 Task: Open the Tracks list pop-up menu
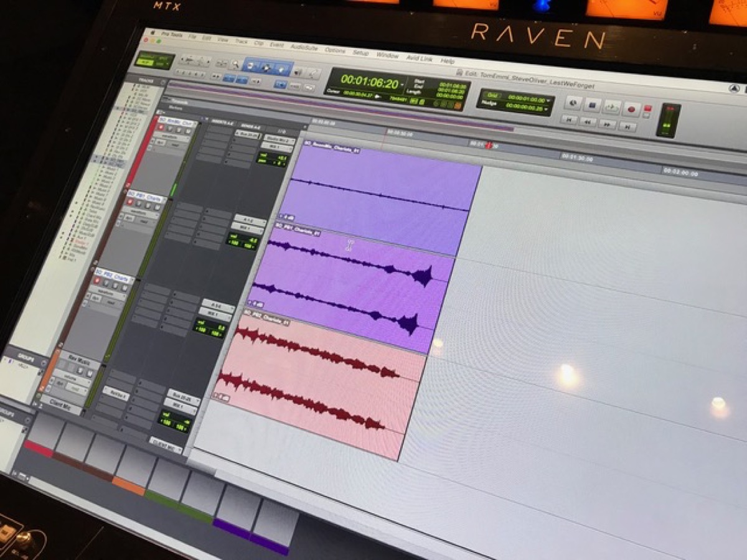click(163, 82)
